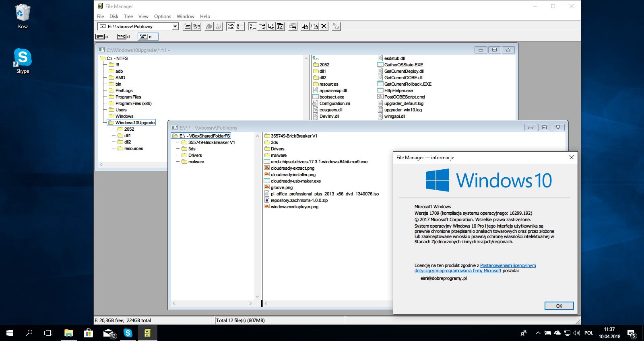Image resolution: width=644 pixels, height=341 pixels.
Task: Toggle the name-only file view
Action: coord(231,27)
